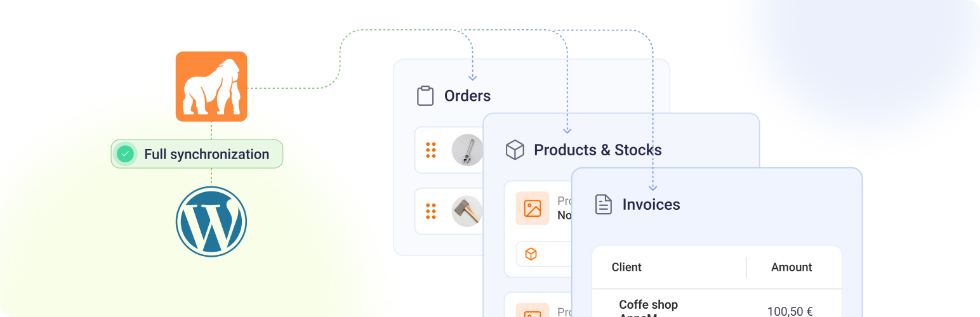Click the Client column header
This screenshot has width=980, height=317.
point(626,267)
